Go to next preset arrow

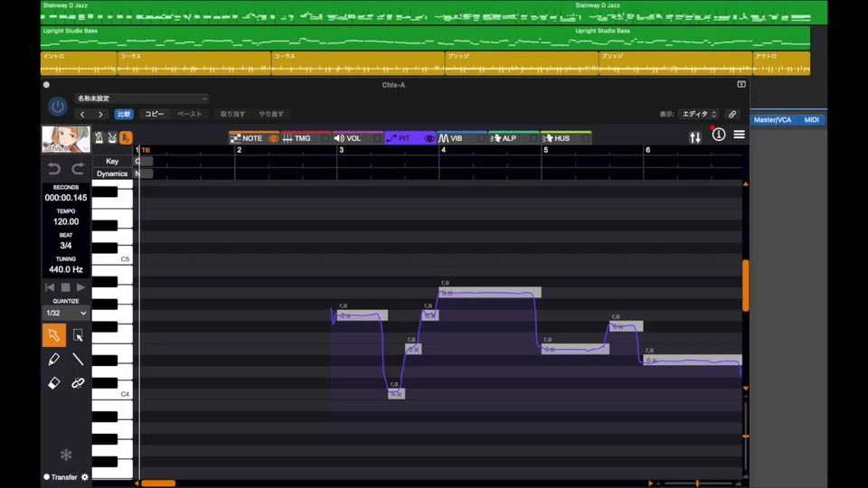(100, 115)
